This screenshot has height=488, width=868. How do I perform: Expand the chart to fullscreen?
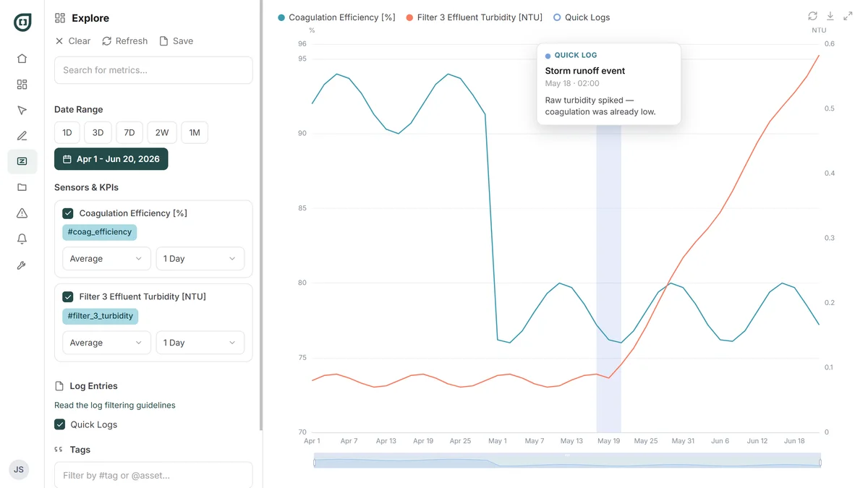[848, 16]
